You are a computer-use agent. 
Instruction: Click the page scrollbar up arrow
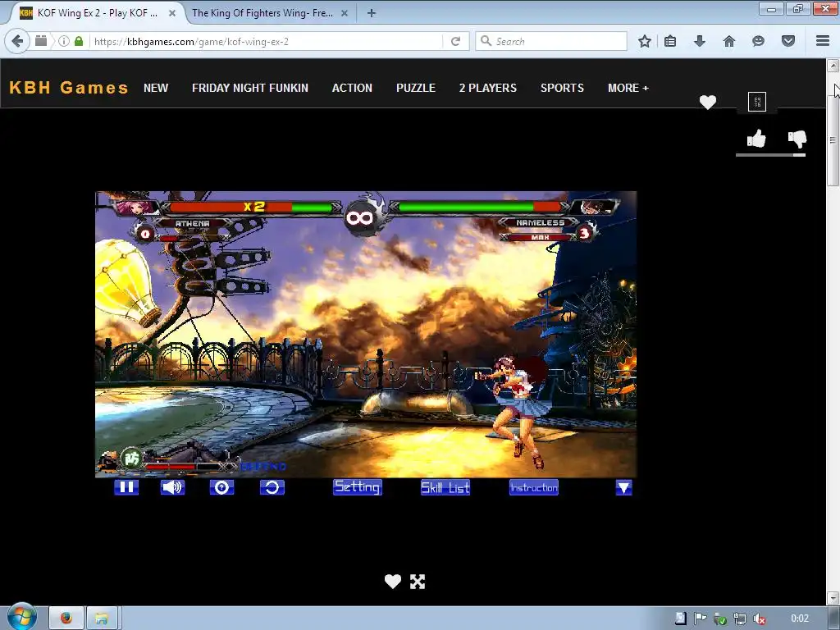pos(833,66)
